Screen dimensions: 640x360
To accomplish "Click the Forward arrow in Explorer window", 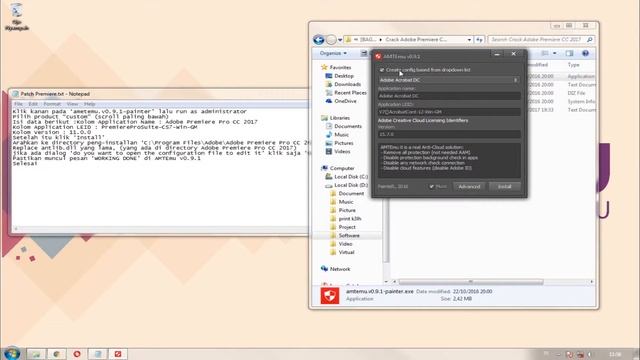I will [331, 40].
